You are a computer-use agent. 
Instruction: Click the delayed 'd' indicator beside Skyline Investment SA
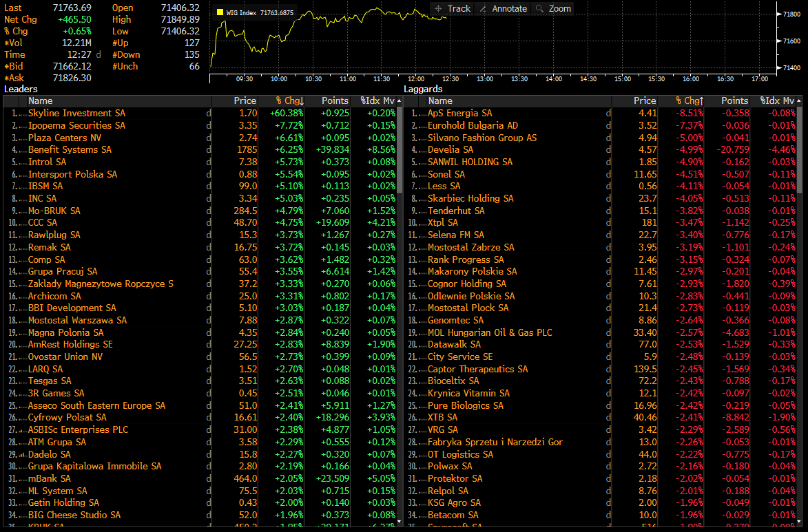coord(209,113)
